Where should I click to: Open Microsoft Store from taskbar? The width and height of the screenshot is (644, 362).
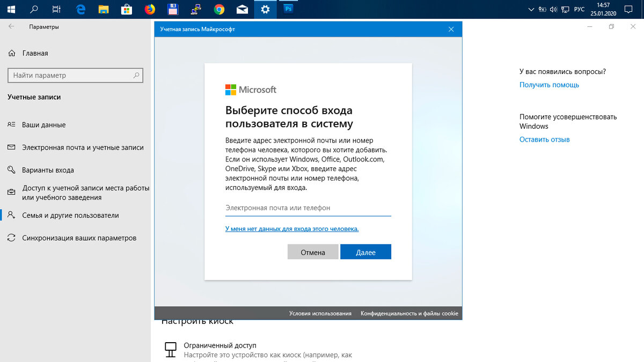point(127,9)
